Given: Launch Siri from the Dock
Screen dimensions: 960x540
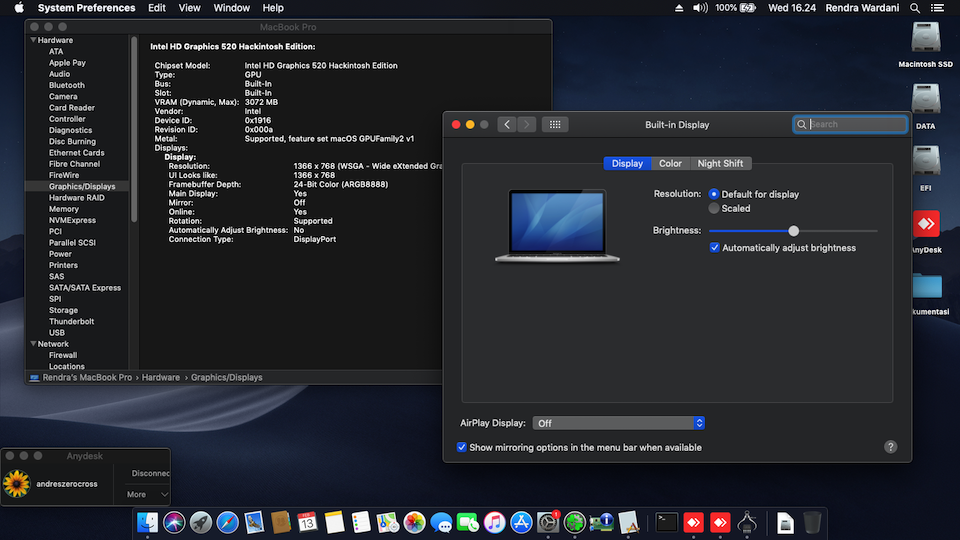Looking at the screenshot, I should 174,522.
